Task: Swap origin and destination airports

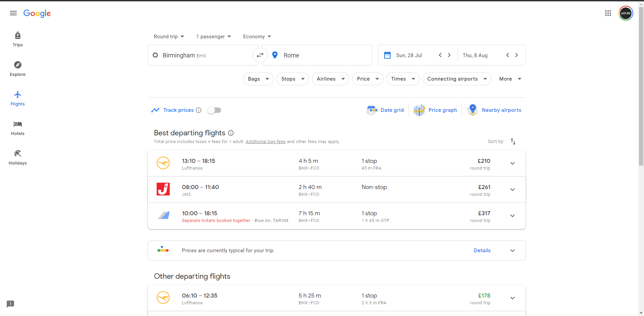Action: [x=260, y=55]
